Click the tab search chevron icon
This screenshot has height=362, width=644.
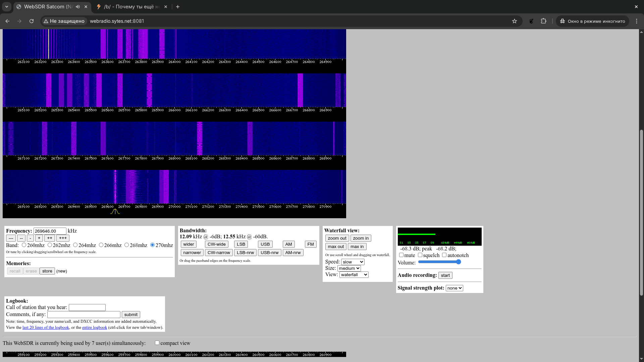7,7
